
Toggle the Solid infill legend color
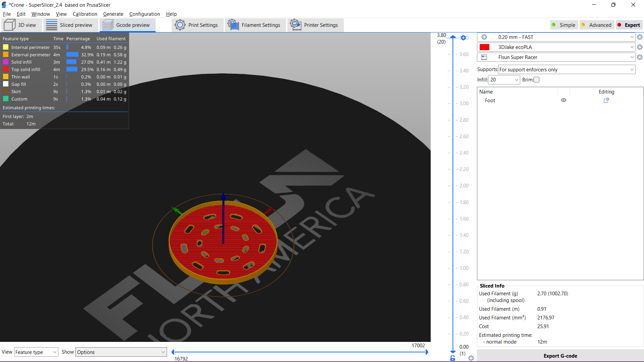(x=6, y=62)
